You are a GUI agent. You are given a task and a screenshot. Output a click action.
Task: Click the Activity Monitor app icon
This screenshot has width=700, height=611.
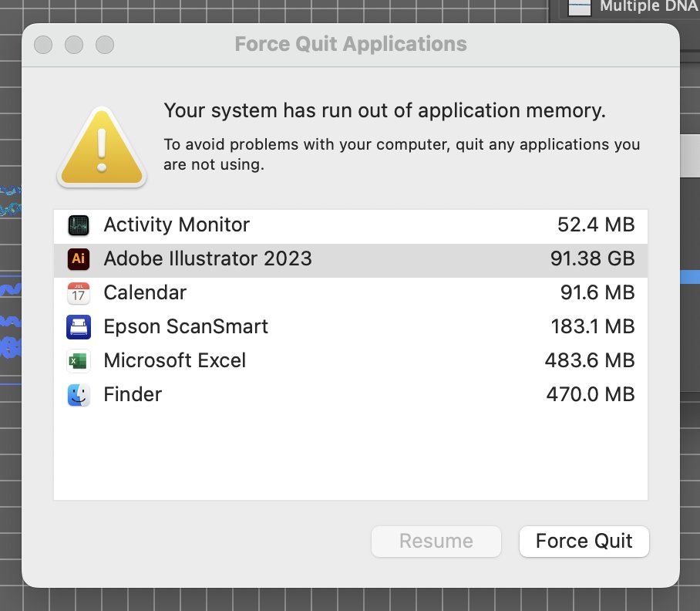click(x=79, y=225)
